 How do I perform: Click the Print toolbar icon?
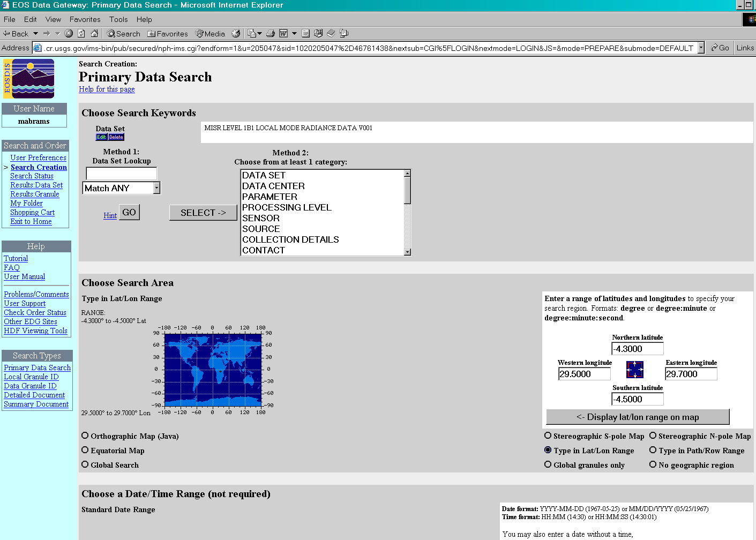(x=271, y=33)
